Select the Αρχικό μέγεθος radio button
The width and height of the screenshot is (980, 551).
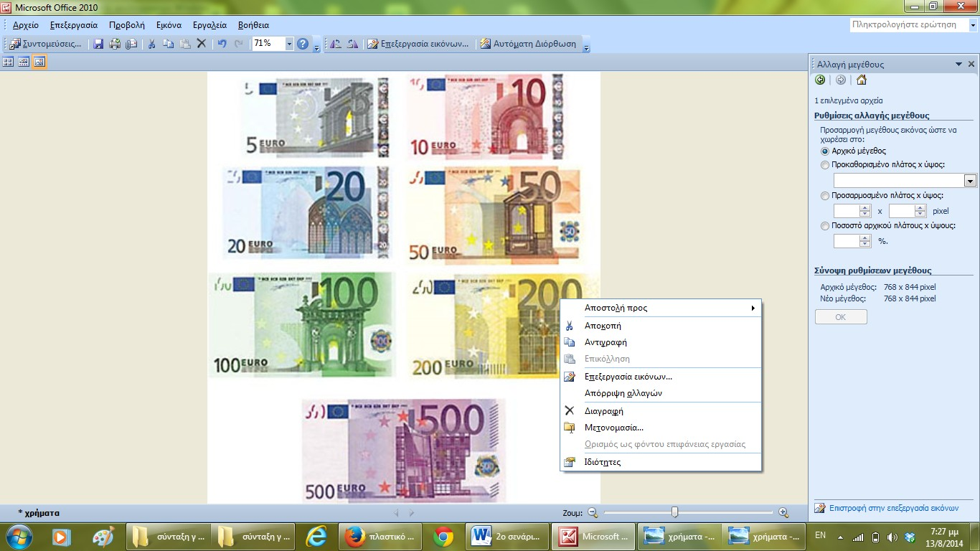(x=824, y=151)
